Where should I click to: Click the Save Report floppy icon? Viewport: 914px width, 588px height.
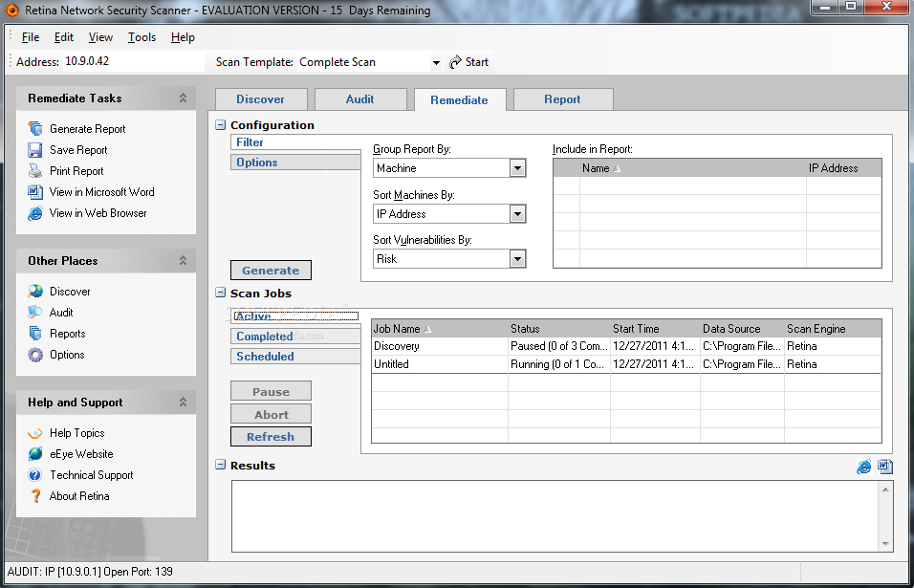pyautogui.click(x=35, y=150)
